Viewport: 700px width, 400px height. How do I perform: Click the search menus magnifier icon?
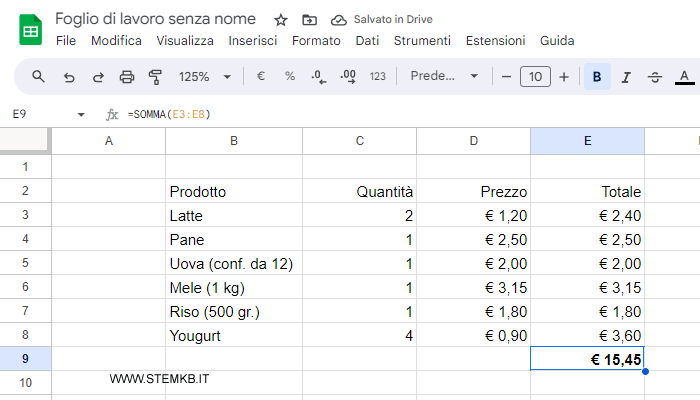coord(39,77)
